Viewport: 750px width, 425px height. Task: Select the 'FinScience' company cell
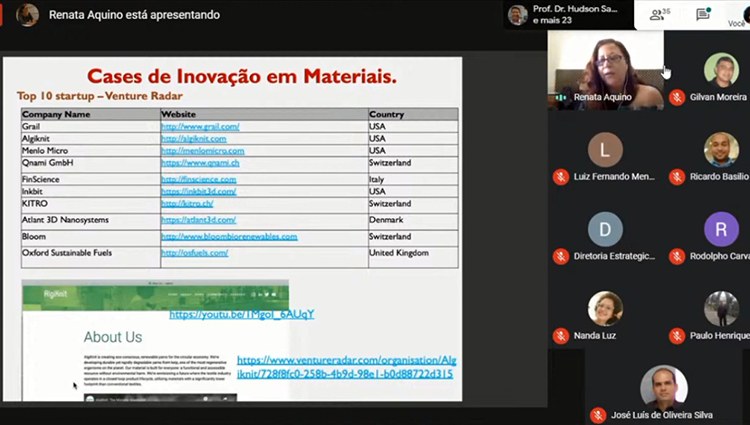tap(91, 179)
